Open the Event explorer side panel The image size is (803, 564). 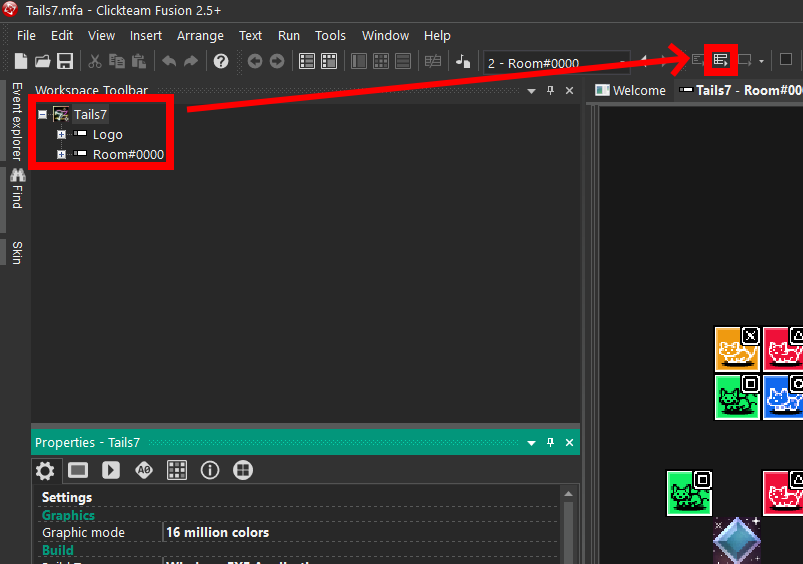[17, 122]
